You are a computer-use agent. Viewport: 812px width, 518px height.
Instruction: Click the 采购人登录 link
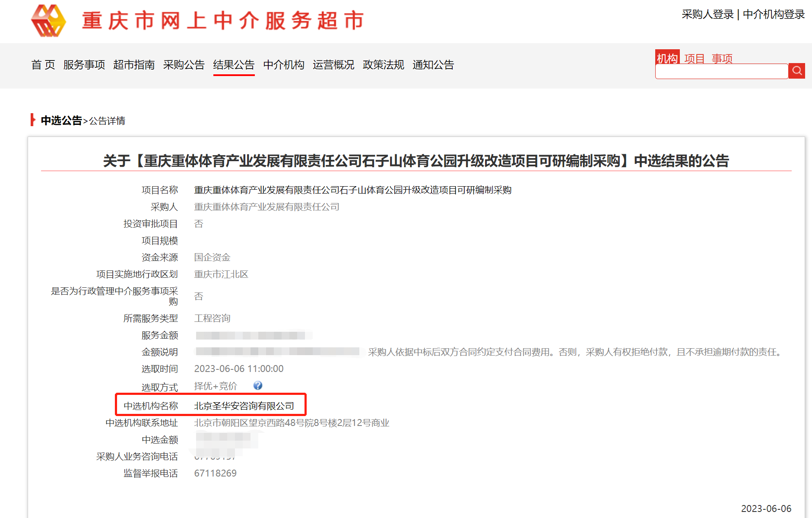(x=708, y=14)
